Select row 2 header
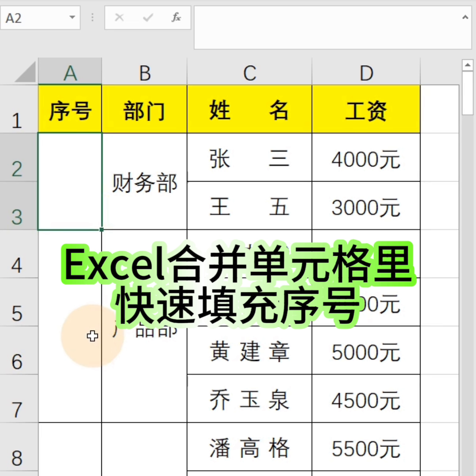 pyautogui.click(x=19, y=157)
